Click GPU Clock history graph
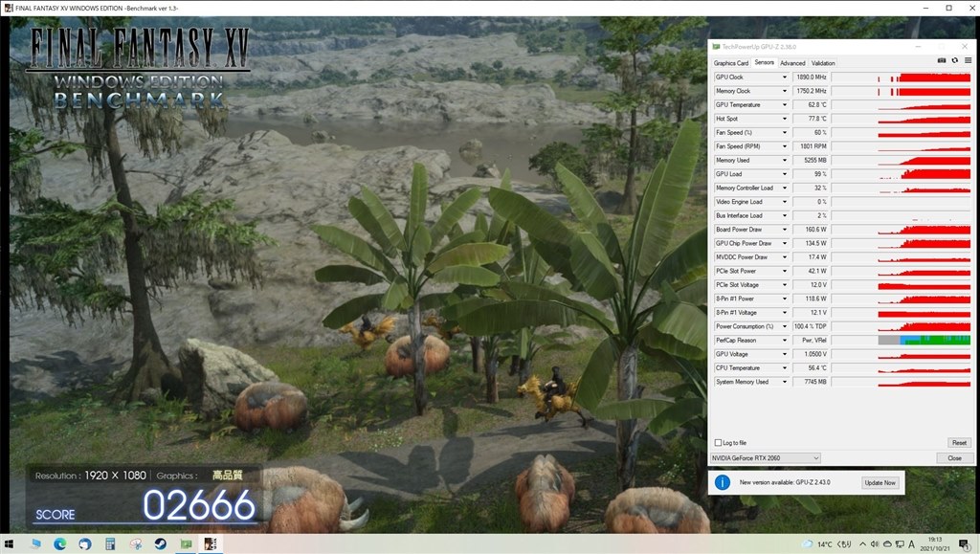This screenshot has width=980, height=554. point(901,77)
